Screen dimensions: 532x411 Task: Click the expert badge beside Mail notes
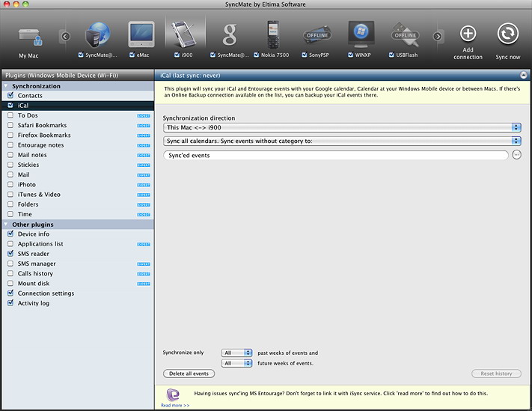[x=144, y=155]
